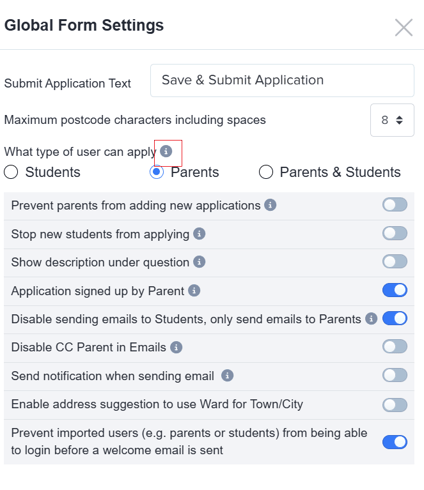Viewport: 424px width, 490px height.
Task: Select the Parents radio button
Action: click(x=157, y=172)
